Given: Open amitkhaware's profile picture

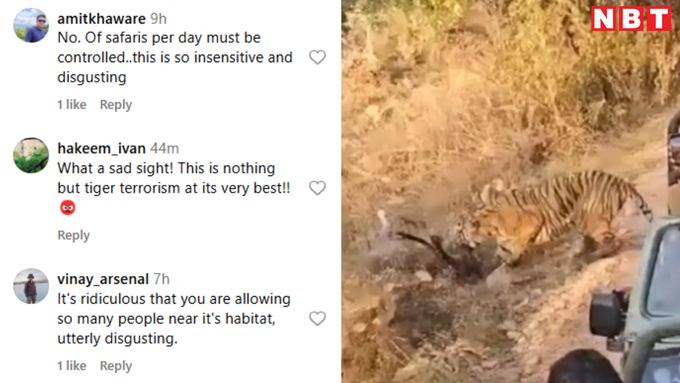Looking at the screenshot, I should [x=31, y=25].
